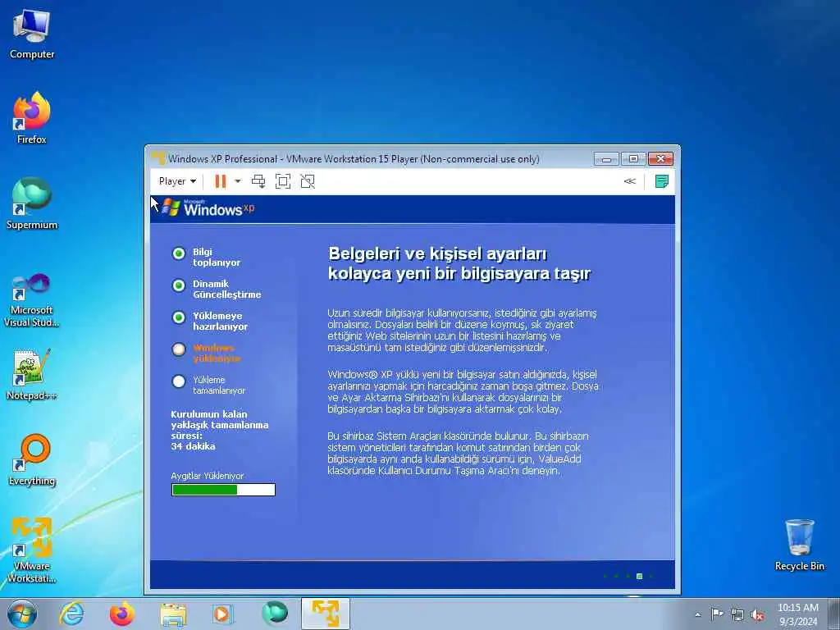Launch Internet Explorer from the taskbar
The image size is (840, 630).
click(x=72, y=614)
